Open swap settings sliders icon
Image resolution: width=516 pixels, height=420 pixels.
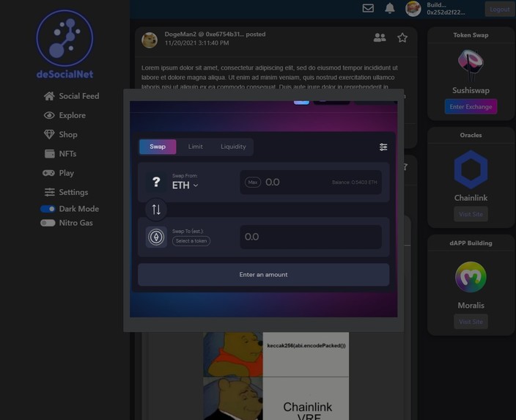pos(383,147)
